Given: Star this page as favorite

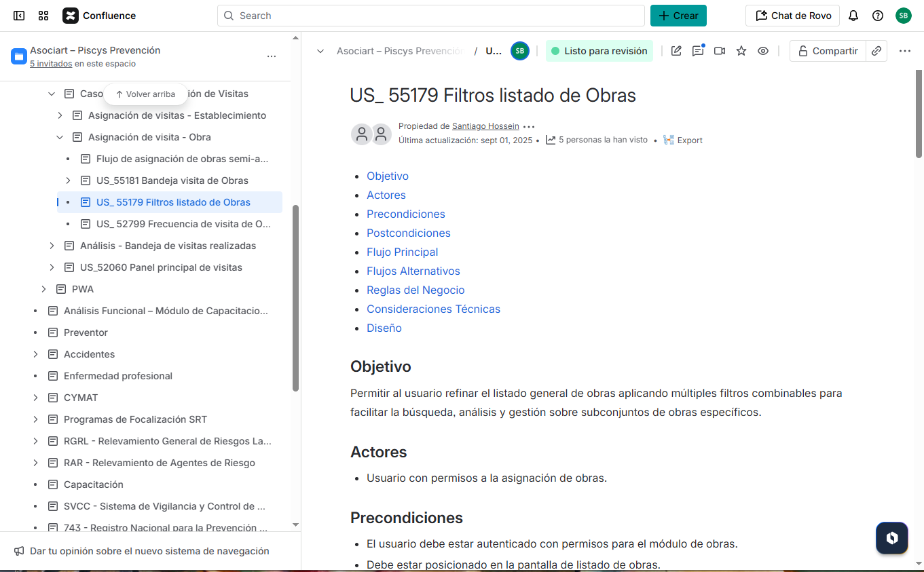Looking at the screenshot, I should click(741, 51).
